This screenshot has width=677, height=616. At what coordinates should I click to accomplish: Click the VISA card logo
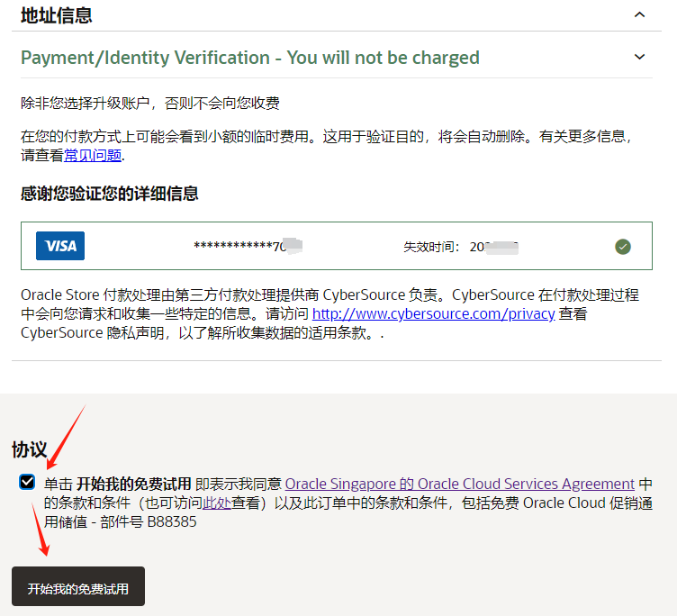(x=60, y=246)
